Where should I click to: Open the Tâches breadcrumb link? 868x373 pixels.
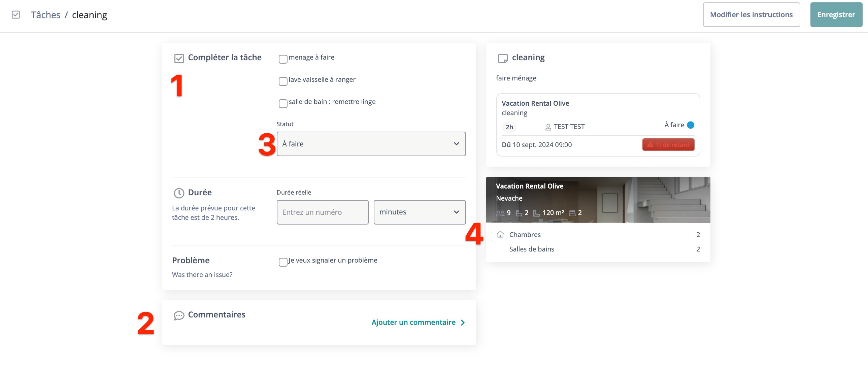[46, 15]
